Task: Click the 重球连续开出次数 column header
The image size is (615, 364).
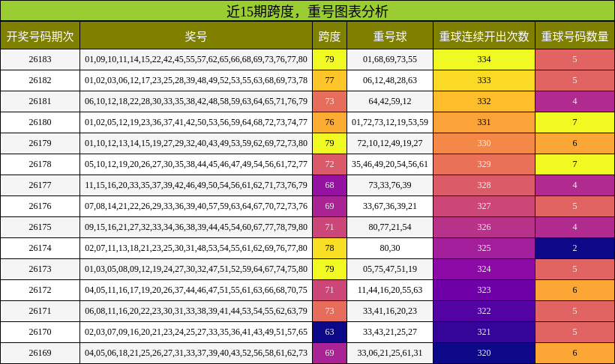Action: point(484,36)
